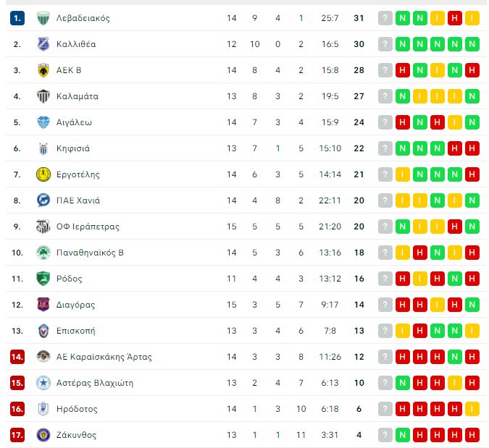The image size is (489, 448).
Task: Click the Παναθηναϊκός Β shamrock crest
Action: 43,253
